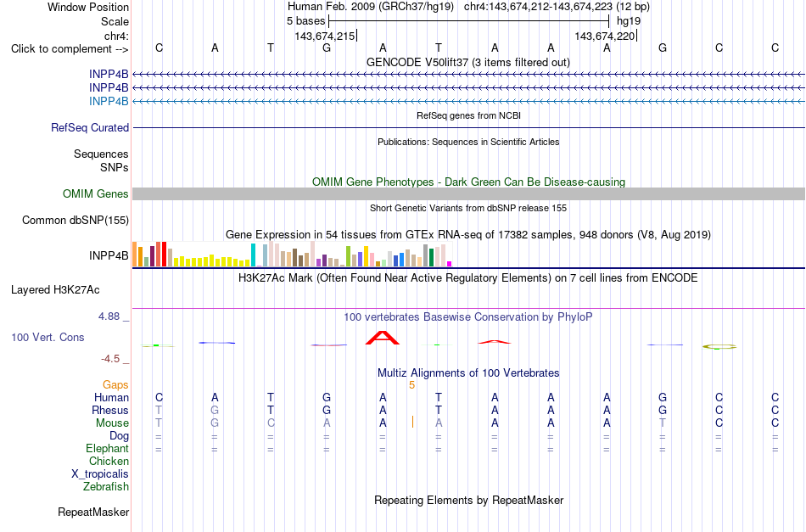806x532 pixels.
Task: Click the topmost dark blue INPP4B transcript label
Action: (109, 74)
